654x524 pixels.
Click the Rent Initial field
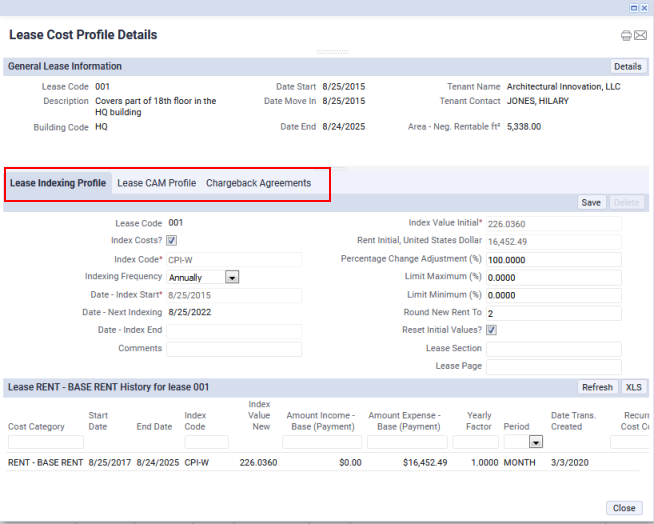point(554,242)
